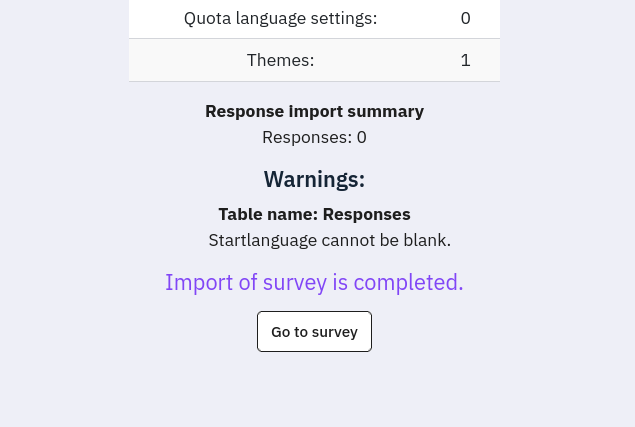
Task: Click the word 'Quota' in settings row
Action: (207, 18)
